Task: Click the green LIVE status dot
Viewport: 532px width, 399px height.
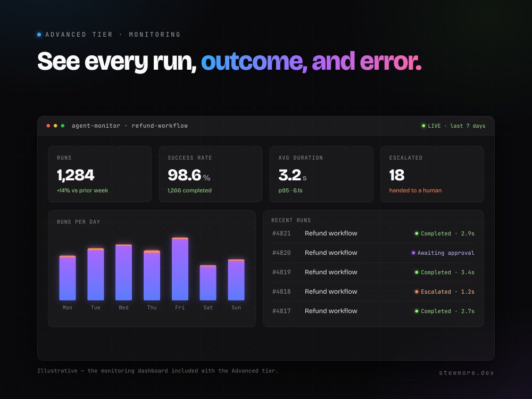Action: [423, 126]
